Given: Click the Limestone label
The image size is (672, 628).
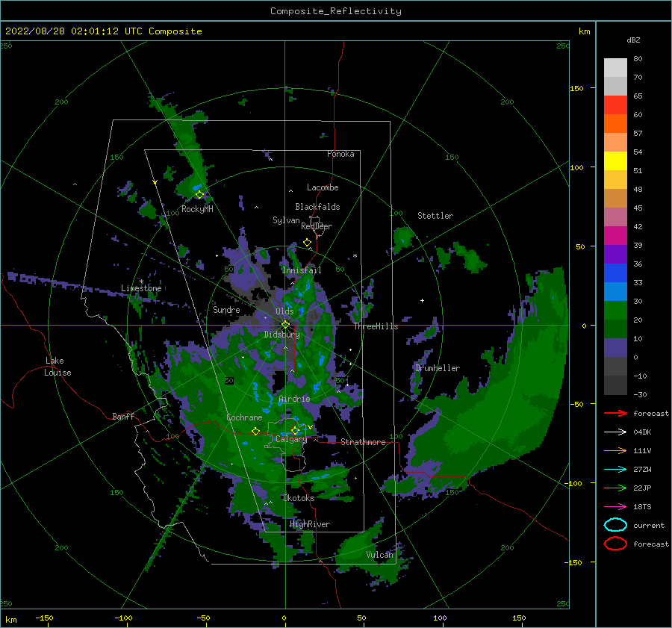Looking at the screenshot, I should click(141, 288).
